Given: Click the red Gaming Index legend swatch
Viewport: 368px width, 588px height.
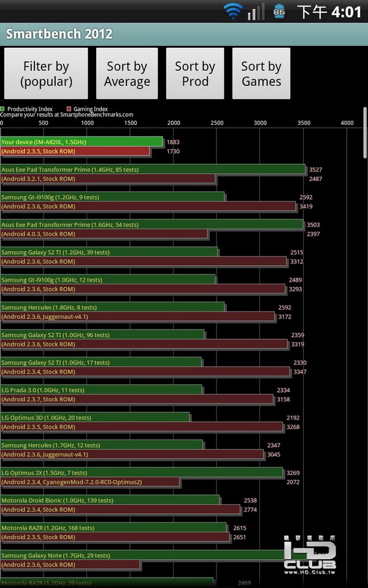Looking at the screenshot, I should 69,109.
